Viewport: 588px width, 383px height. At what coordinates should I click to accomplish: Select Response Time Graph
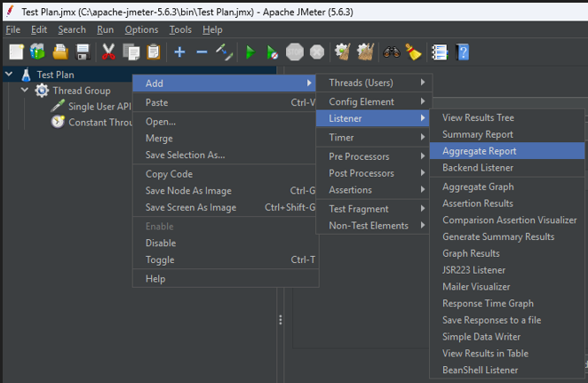tap(507, 303)
